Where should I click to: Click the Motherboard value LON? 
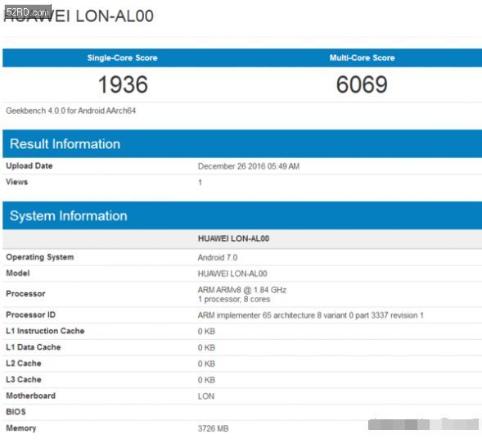click(x=206, y=396)
